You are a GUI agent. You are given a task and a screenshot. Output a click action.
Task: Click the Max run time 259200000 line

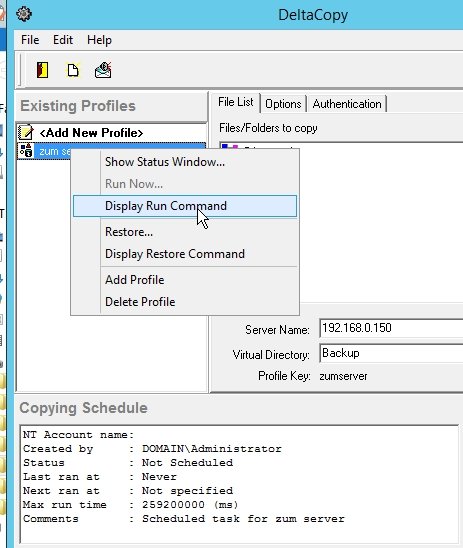[130, 505]
